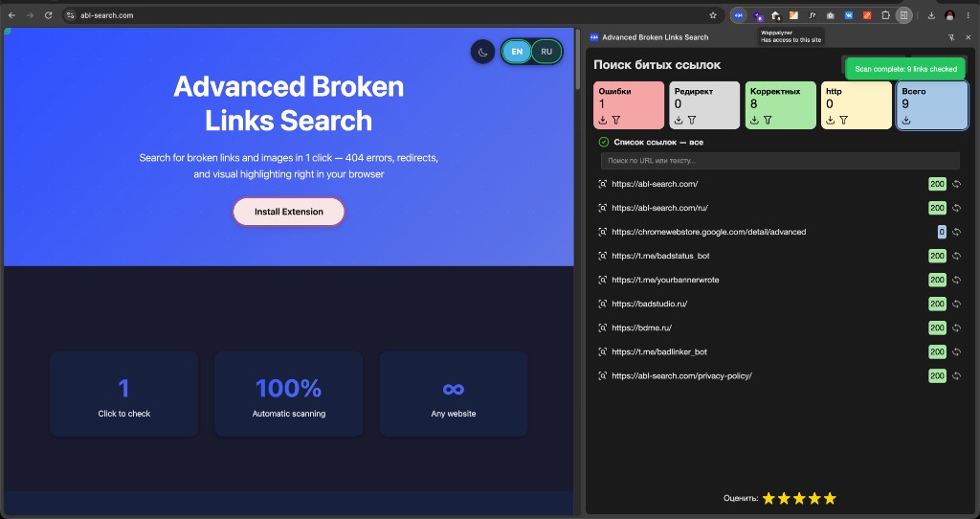Open the Advanced Broken Links Search extension icon
980x519 pixels.
(739, 15)
